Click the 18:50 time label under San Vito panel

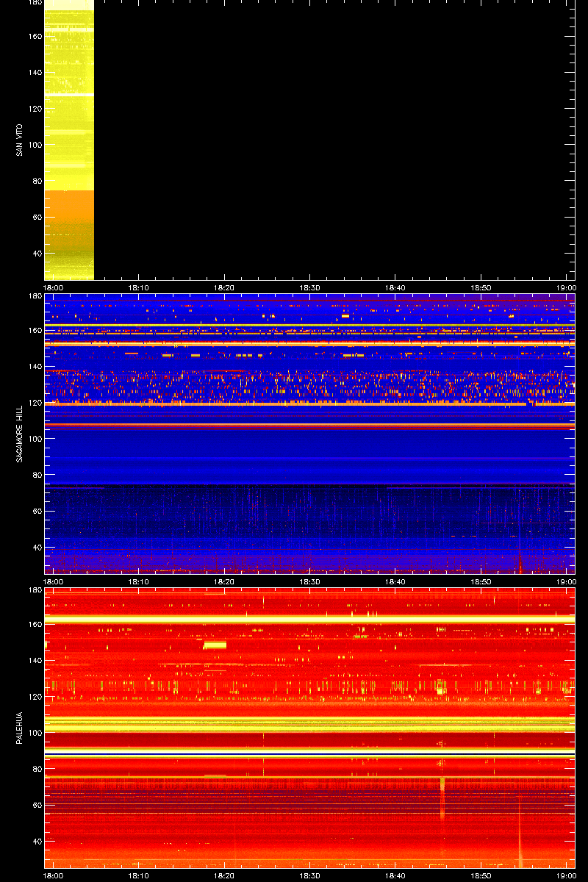click(481, 288)
